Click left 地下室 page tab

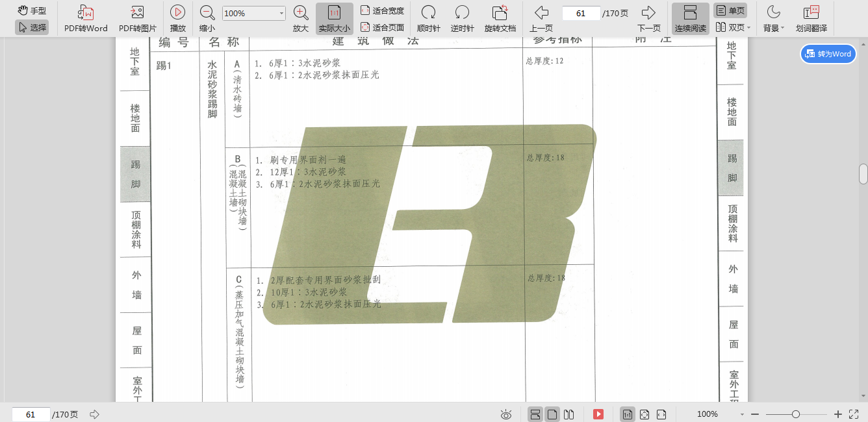pos(134,62)
